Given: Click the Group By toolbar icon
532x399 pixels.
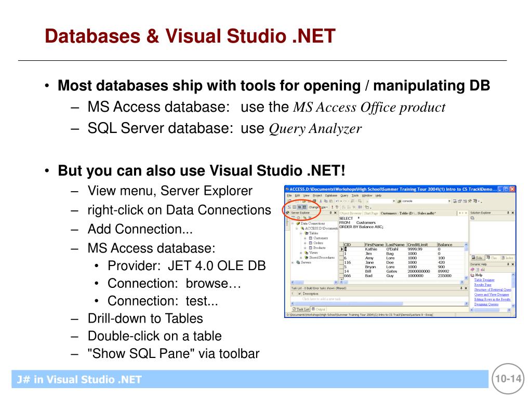Looking at the screenshot, I should [x=360, y=207].
